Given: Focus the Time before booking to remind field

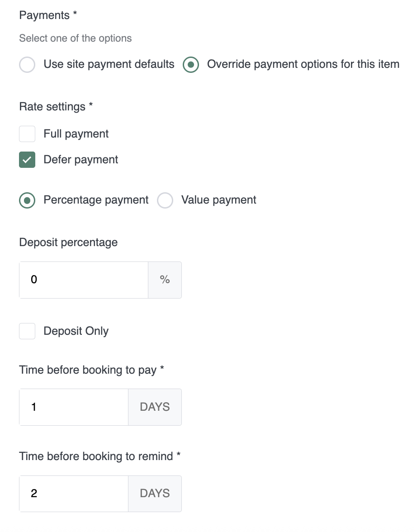Looking at the screenshot, I should coord(74,494).
